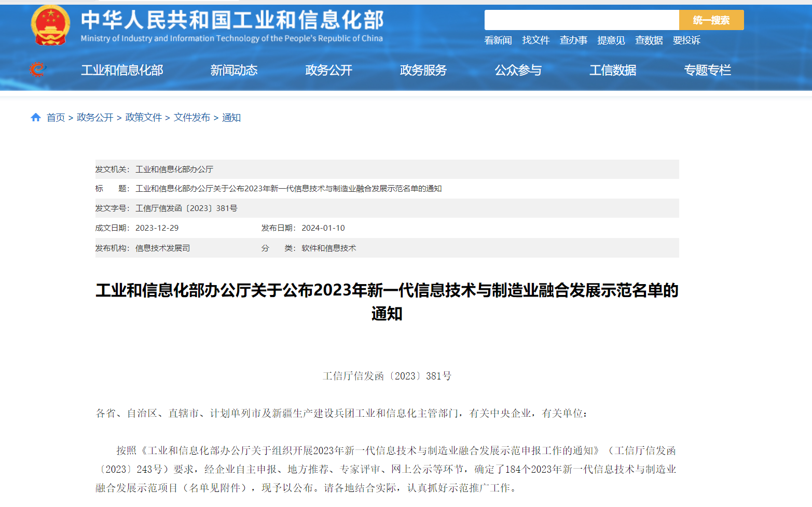Open the 提意见 section
Image resolution: width=812 pixels, height=507 pixels.
pyautogui.click(x=611, y=40)
